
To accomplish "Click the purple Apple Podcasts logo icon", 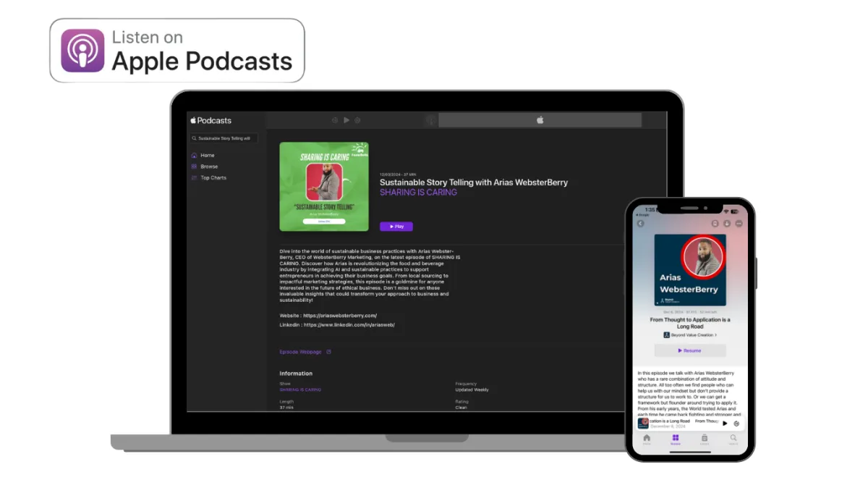I will tap(82, 51).
